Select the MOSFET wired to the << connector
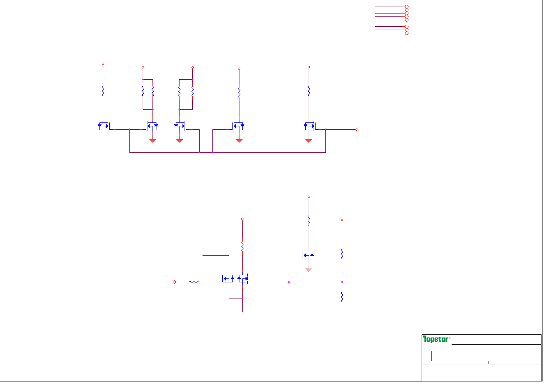The height and width of the screenshot is (392, 555). coord(310,126)
